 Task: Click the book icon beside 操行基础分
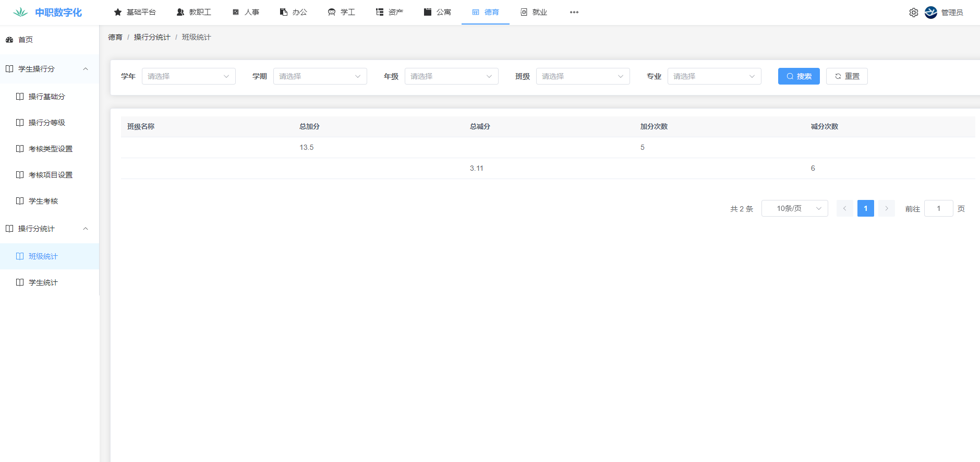click(20, 97)
